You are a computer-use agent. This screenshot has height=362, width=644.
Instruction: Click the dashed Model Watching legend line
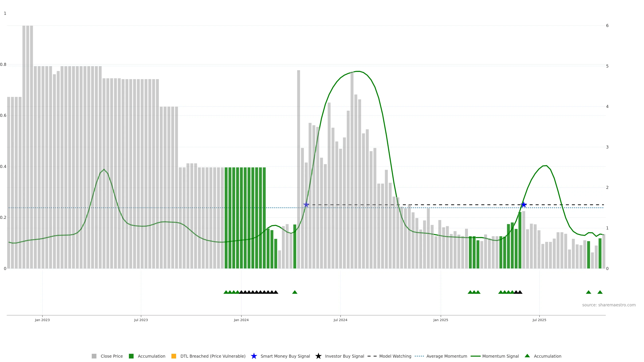click(372, 356)
